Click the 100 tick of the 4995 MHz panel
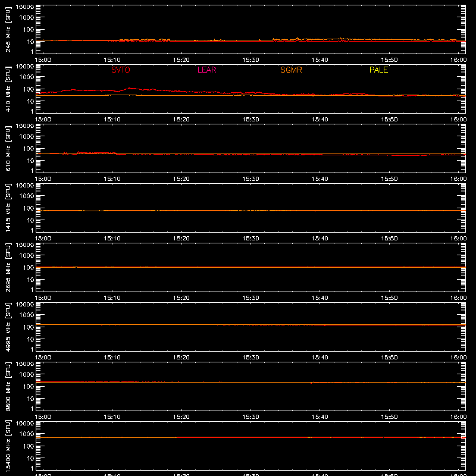The image size is (476, 476). (x=29, y=327)
